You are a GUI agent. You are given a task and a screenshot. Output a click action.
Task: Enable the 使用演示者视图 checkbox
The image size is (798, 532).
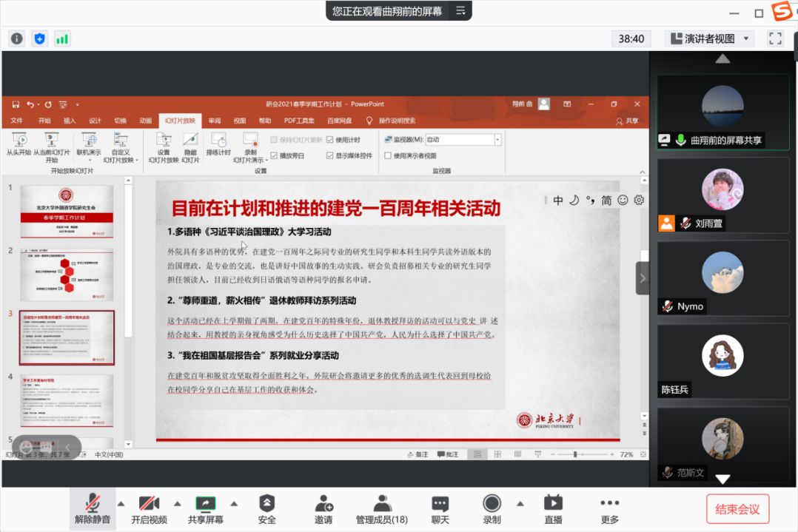[x=388, y=155]
